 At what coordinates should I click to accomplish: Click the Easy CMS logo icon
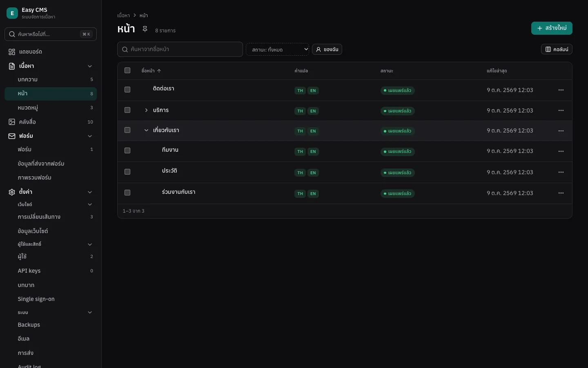12,13
